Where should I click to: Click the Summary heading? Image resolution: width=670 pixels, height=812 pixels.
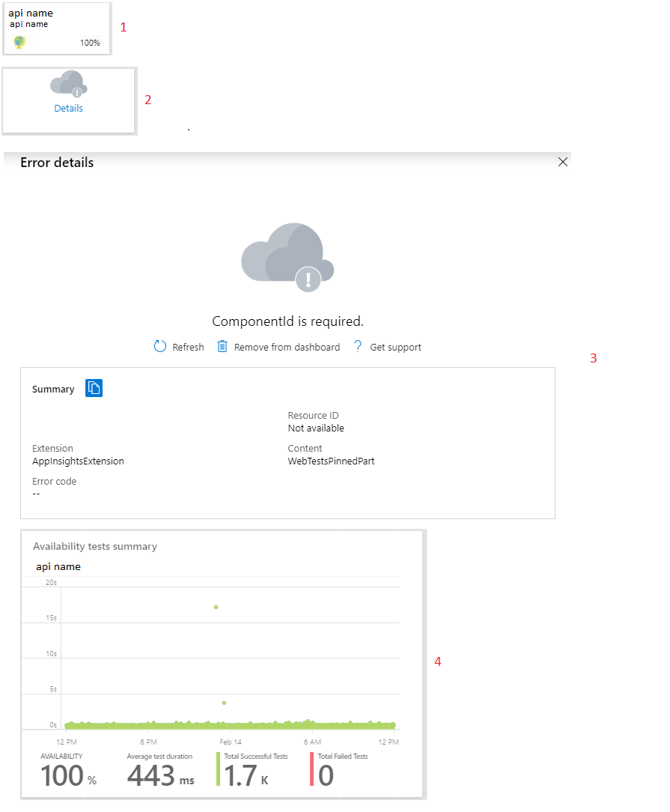pos(53,390)
